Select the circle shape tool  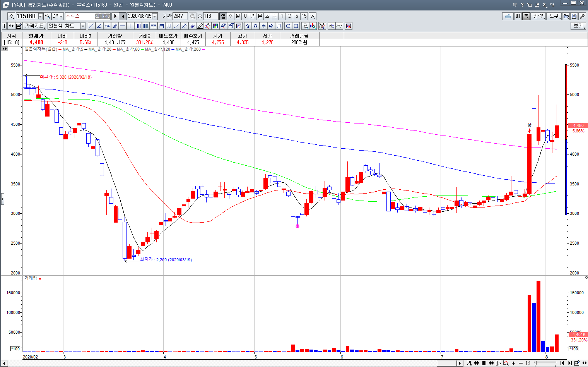pyautogui.click(x=288, y=26)
